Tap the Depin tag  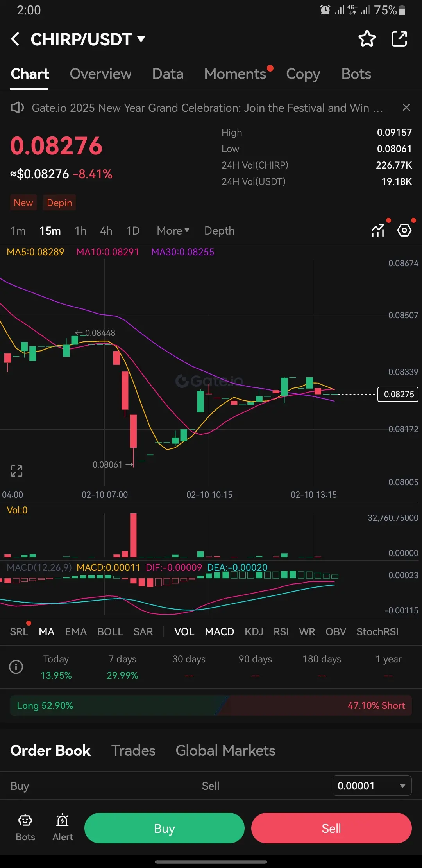59,203
